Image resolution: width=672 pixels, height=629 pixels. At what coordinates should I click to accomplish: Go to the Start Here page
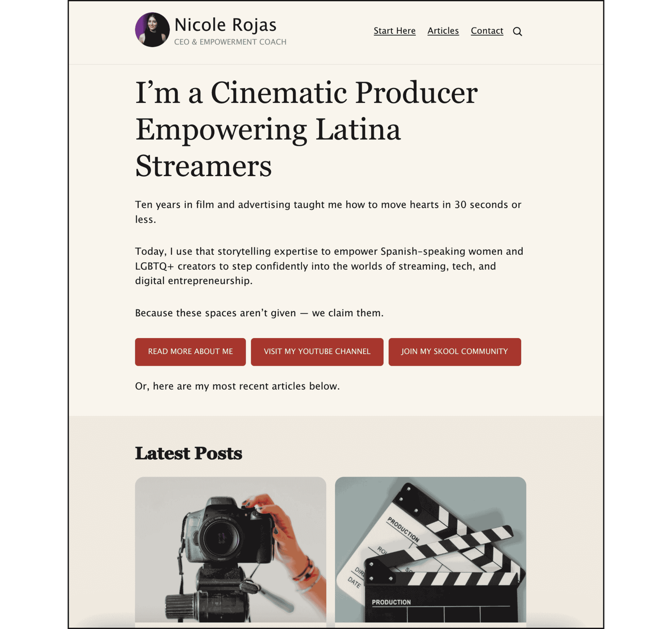pyautogui.click(x=394, y=31)
